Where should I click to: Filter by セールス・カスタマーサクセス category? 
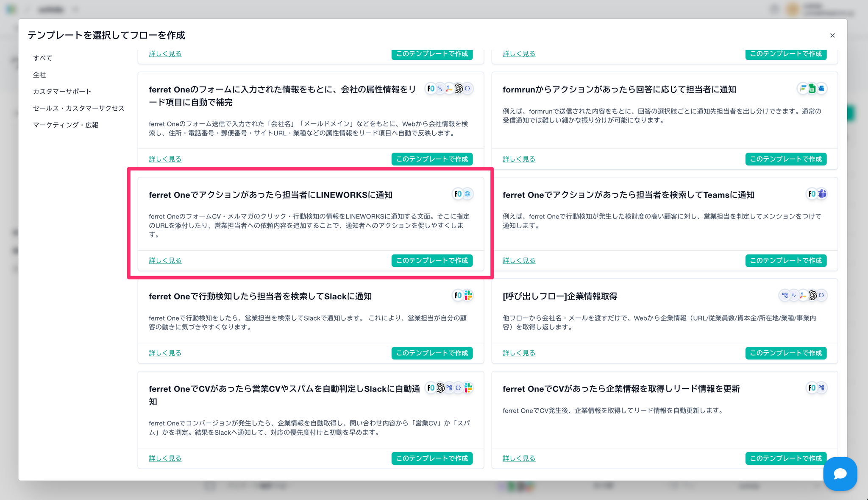click(x=79, y=108)
